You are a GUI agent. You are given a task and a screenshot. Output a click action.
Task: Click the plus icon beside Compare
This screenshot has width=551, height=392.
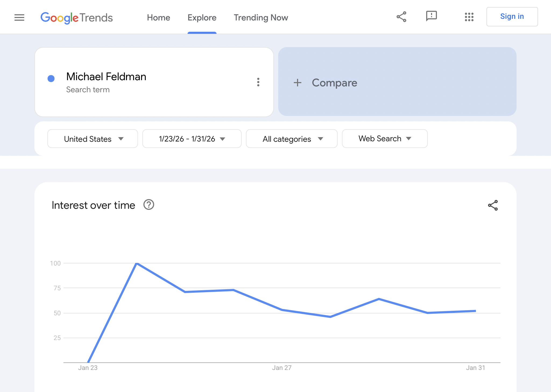[297, 83]
